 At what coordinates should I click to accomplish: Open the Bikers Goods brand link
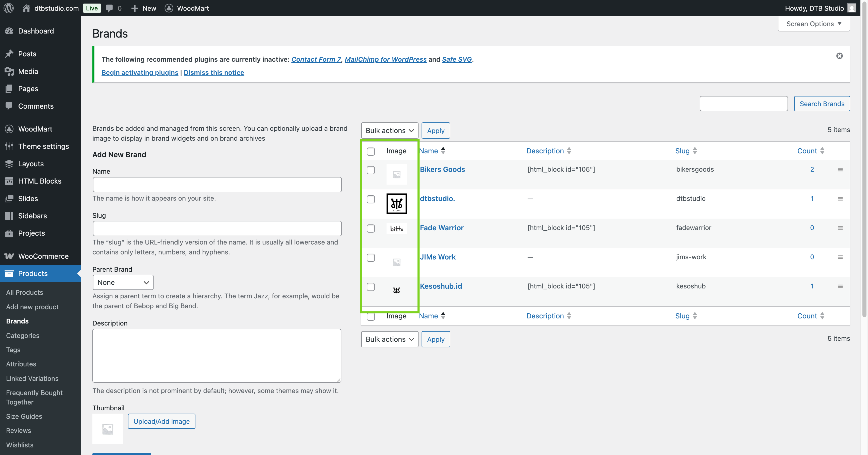(x=442, y=169)
